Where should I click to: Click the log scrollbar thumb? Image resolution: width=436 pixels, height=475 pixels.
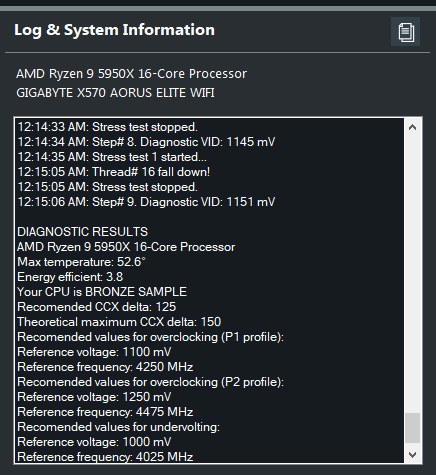(x=413, y=428)
